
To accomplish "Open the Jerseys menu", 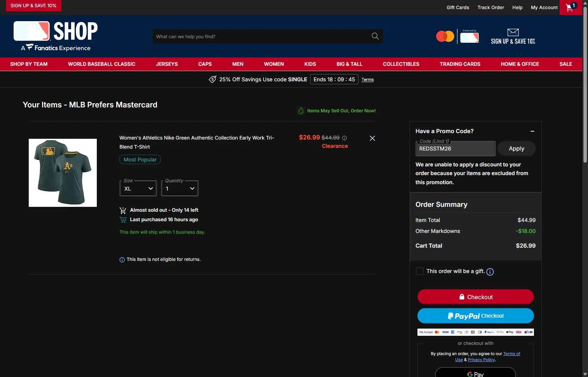I will coord(167,64).
